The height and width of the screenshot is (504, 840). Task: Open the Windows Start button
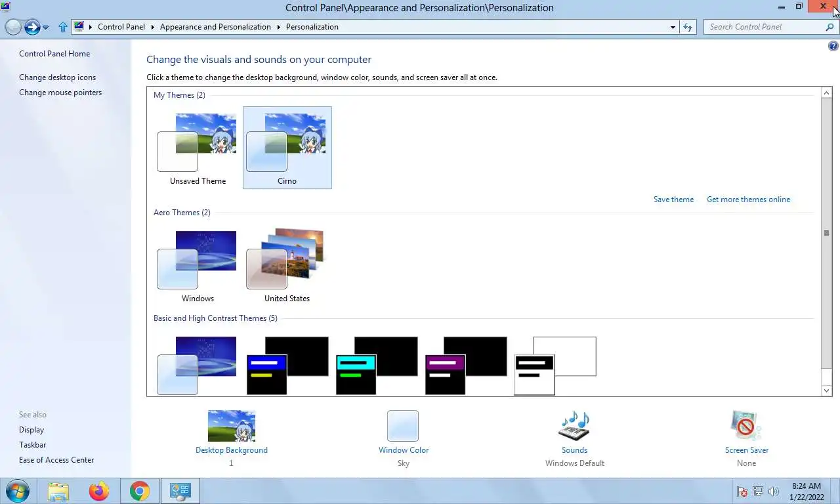(17, 491)
